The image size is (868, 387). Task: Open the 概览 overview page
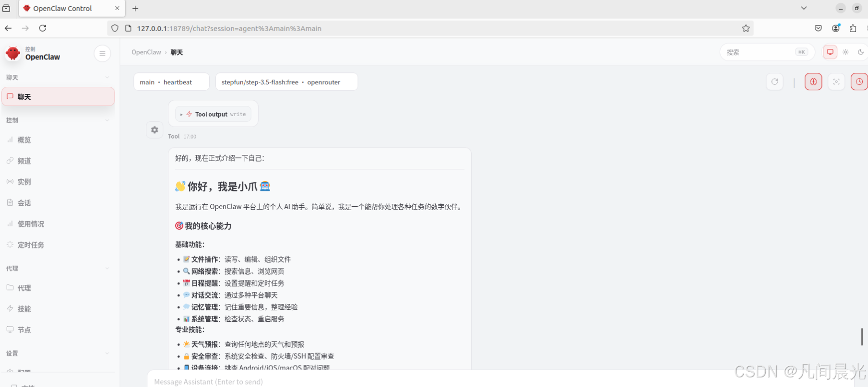point(58,140)
